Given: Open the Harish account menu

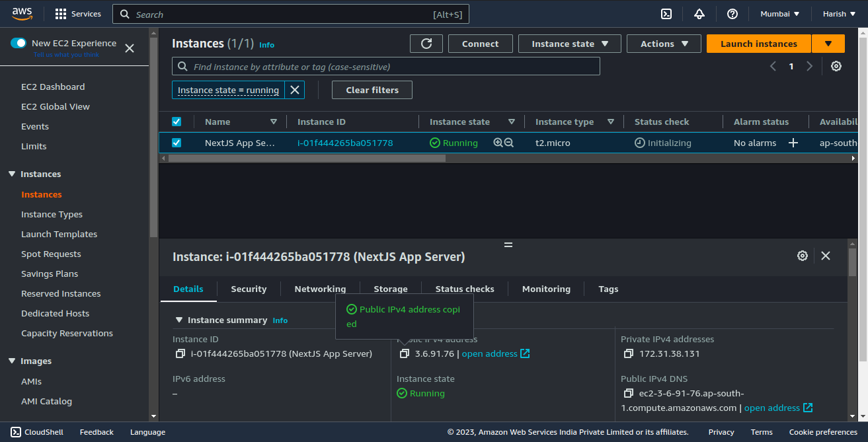Looking at the screenshot, I should pyautogui.click(x=840, y=14).
